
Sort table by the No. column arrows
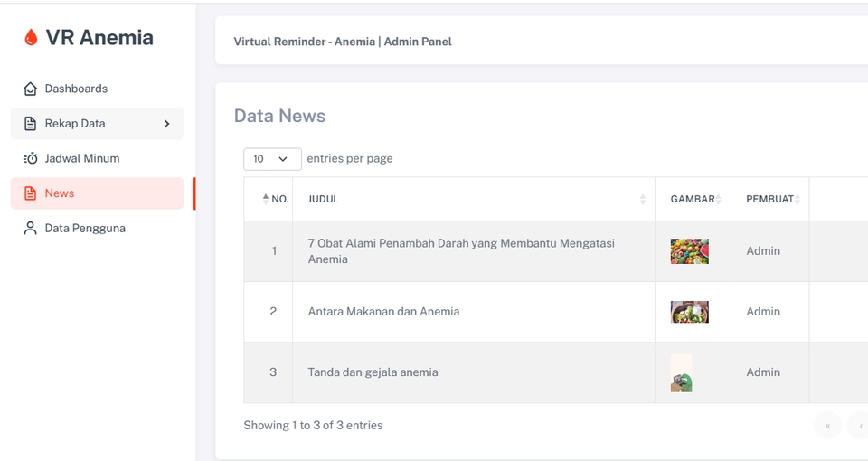[x=266, y=199]
